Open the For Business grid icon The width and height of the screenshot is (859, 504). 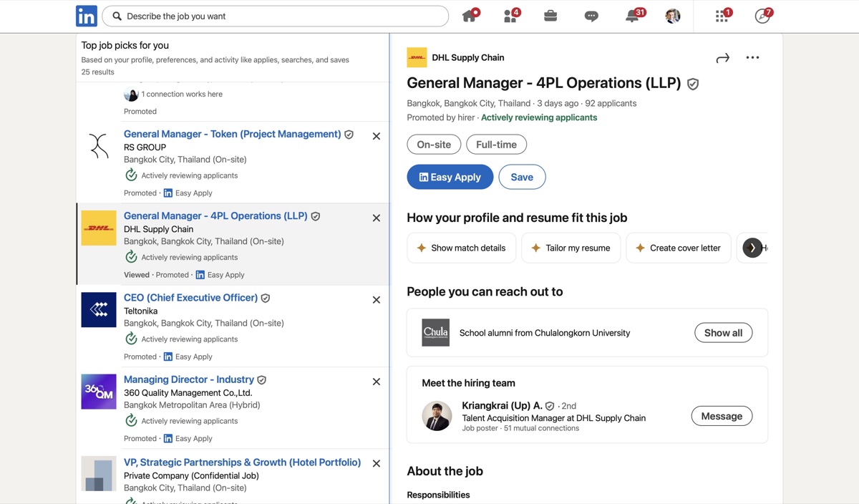(721, 16)
